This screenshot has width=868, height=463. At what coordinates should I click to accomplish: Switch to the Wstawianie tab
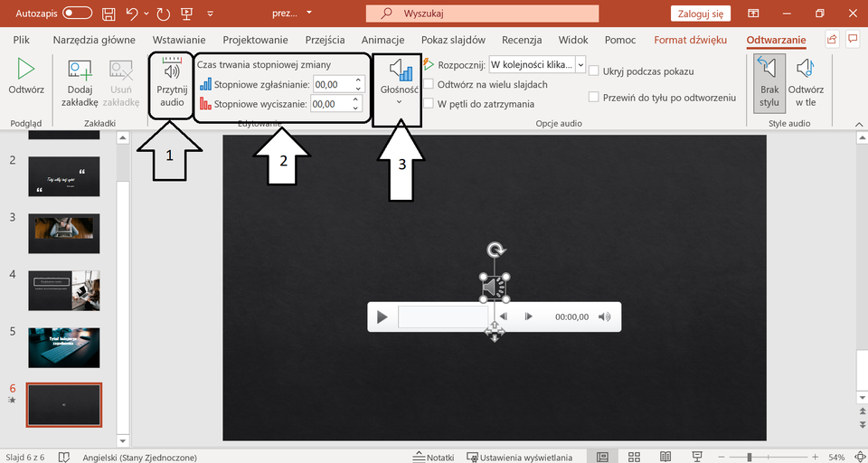pos(179,40)
